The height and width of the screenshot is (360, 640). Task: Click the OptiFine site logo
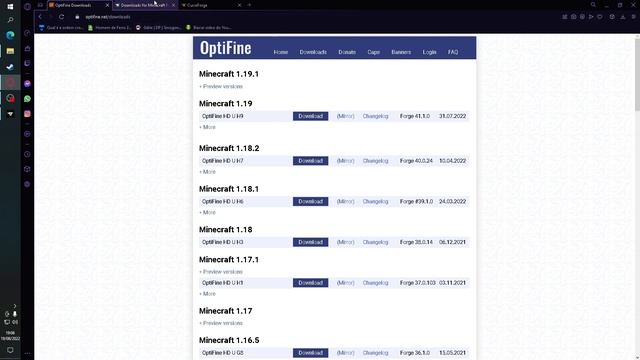(225, 48)
